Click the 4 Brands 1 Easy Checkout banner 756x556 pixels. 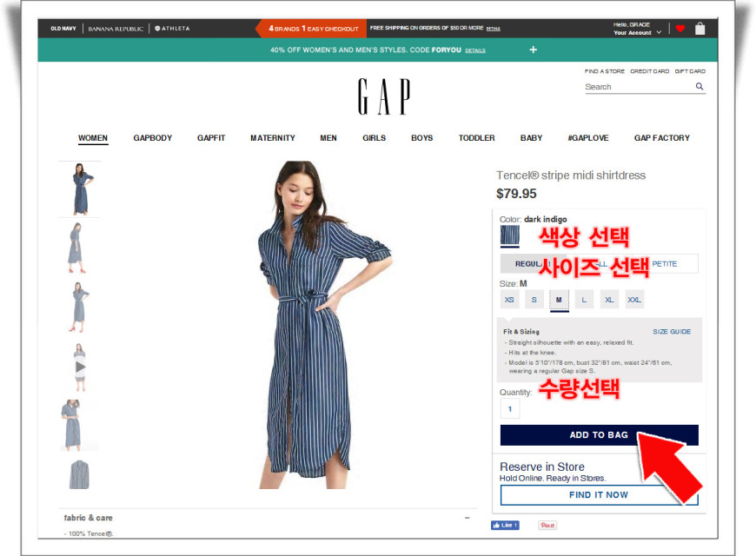(313, 29)
